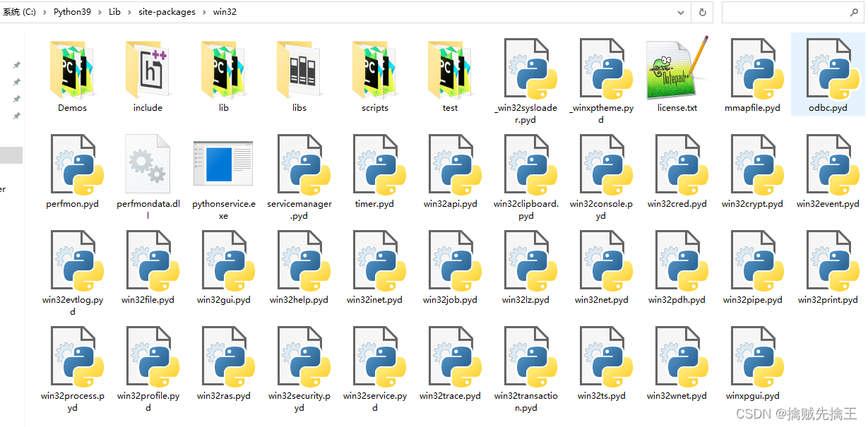This screenshot has height=427, width=868.
Task: Select the win32net.pyd file icon
Action: (607, 261)
